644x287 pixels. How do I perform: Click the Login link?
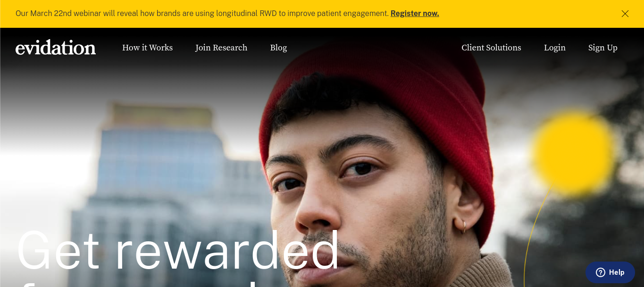click(x=555, y=48)
